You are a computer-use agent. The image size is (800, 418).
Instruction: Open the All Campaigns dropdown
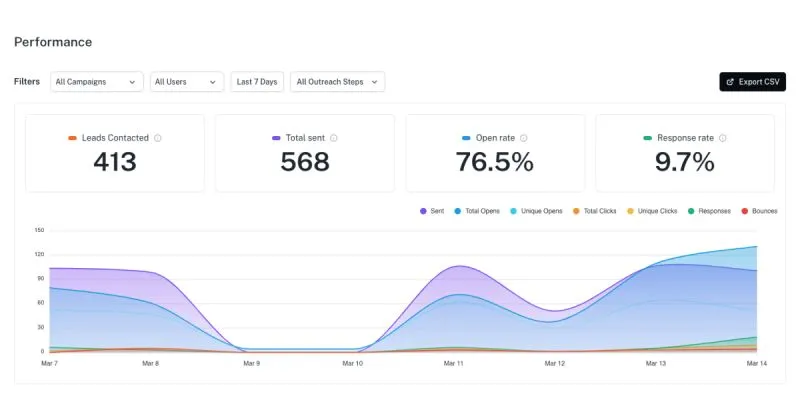[x=97, y=82]
